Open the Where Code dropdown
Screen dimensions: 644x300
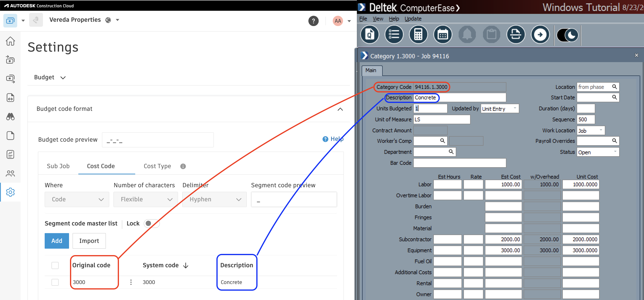pos(77,199)
